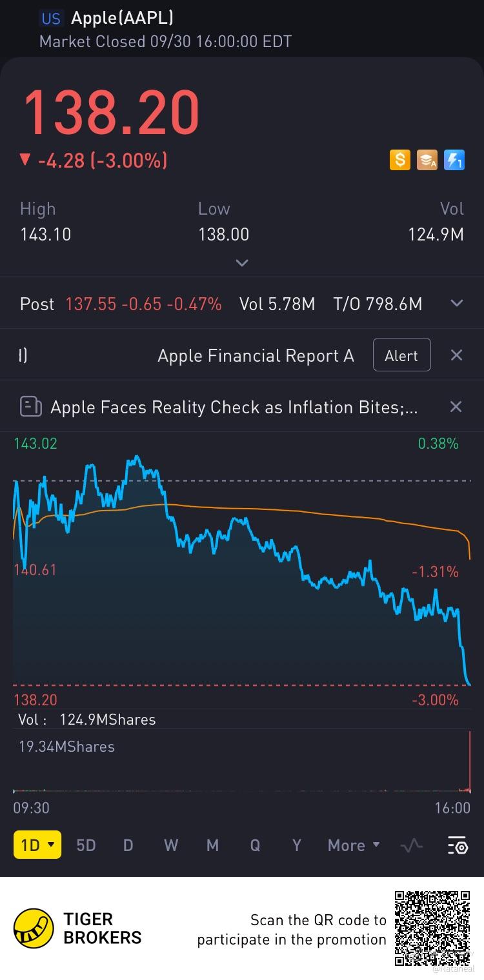
Task: Close the Inflation Bites news headline
Action: click(456, 407)
